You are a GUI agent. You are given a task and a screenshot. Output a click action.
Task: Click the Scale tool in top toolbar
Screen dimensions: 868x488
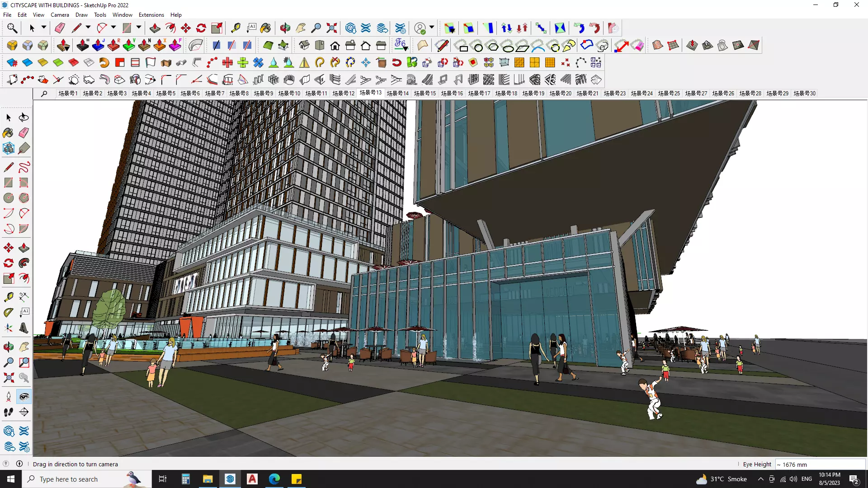(x=217, y=28)
